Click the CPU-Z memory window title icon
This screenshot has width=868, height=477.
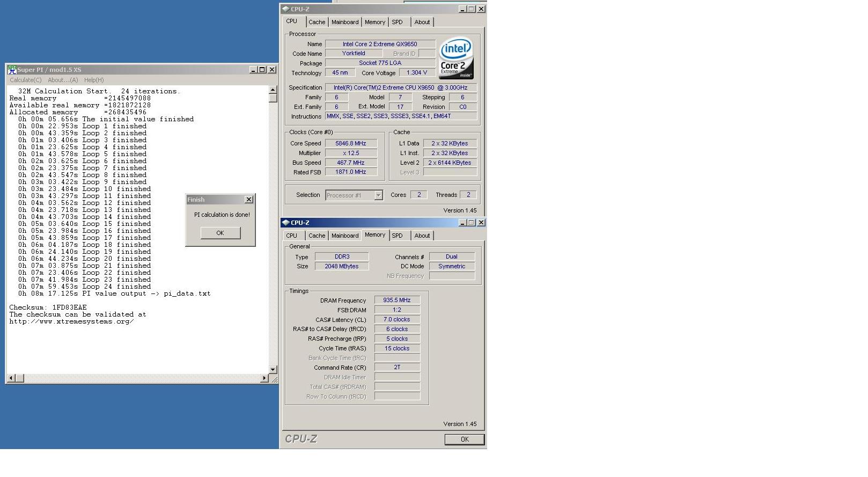click(x=286, y=223)
